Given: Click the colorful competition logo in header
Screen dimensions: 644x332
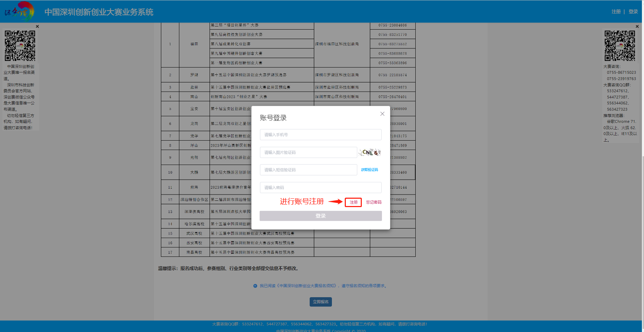Looking at the screenshot, I should point(20,11).
